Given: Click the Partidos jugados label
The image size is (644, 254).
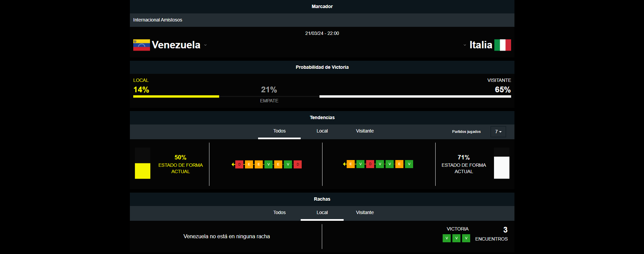Looking at the screenshot, I should [x=466, y=132].
